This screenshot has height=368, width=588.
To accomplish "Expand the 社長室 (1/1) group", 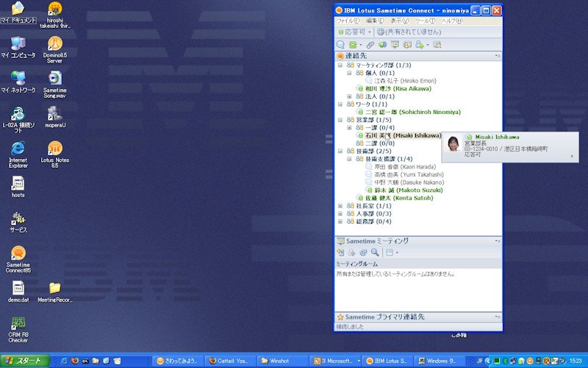I will pyautogui.click(x=340, y=206).
